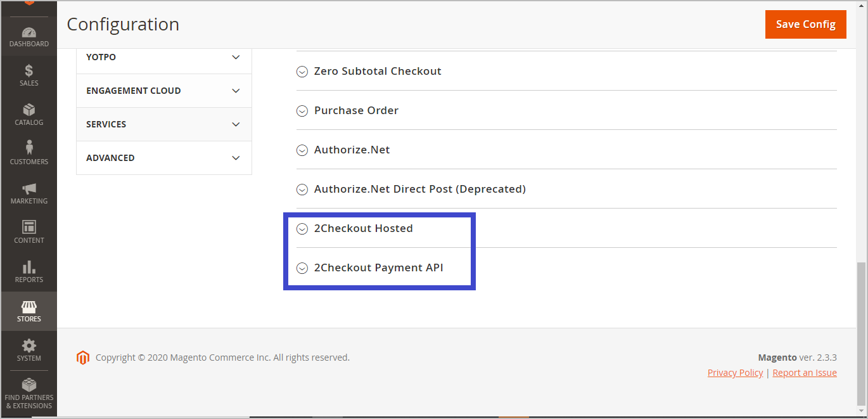Click the Magento ver. 2.3.3 text
This screenshot has width=868, height=419.
(x=797, y=358)
